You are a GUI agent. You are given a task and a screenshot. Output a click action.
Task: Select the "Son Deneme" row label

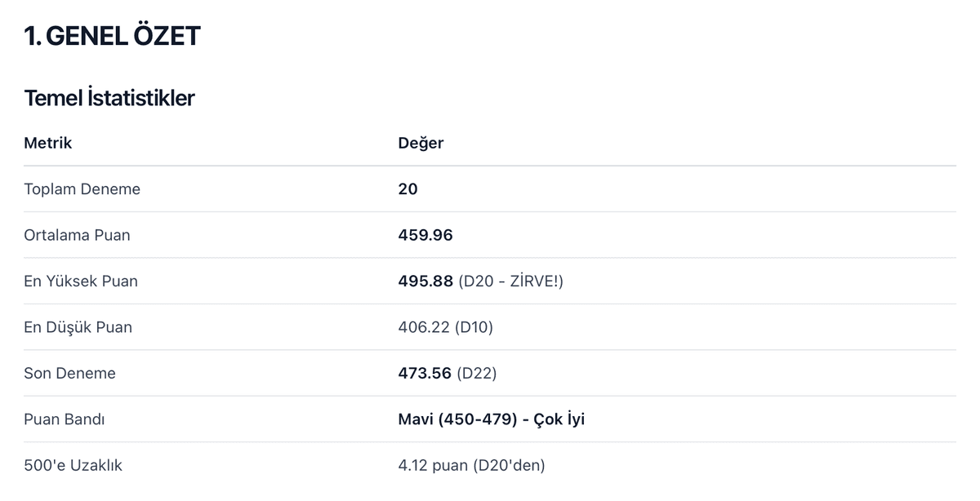[70, 374]
